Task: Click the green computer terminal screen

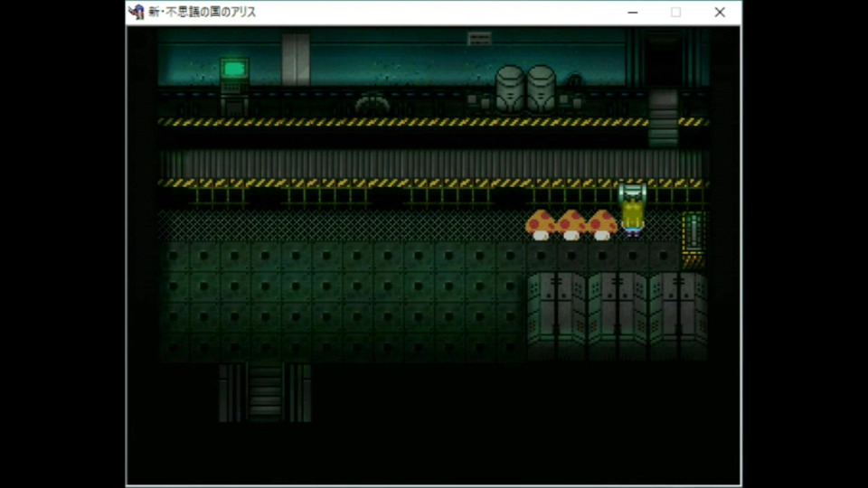Action: tap(234, 70)
